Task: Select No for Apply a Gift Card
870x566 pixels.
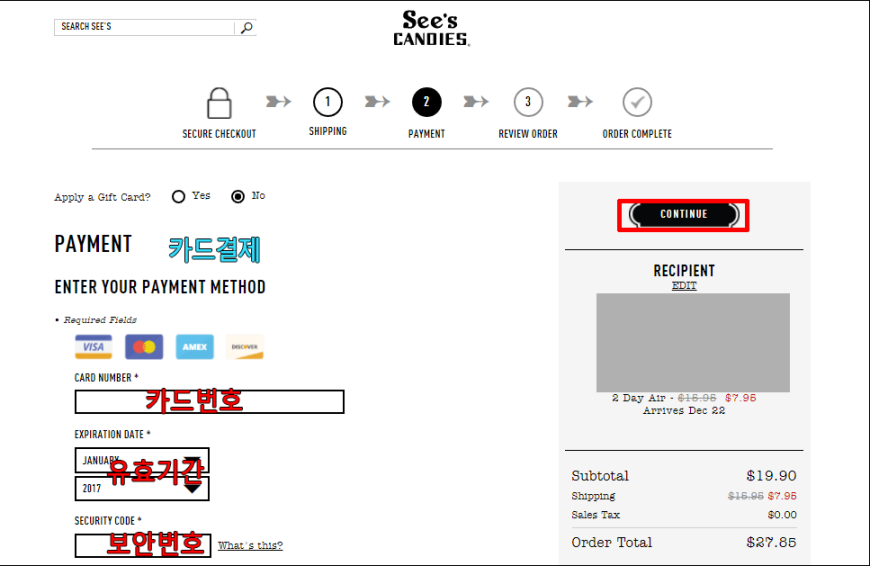Action: 237,196
